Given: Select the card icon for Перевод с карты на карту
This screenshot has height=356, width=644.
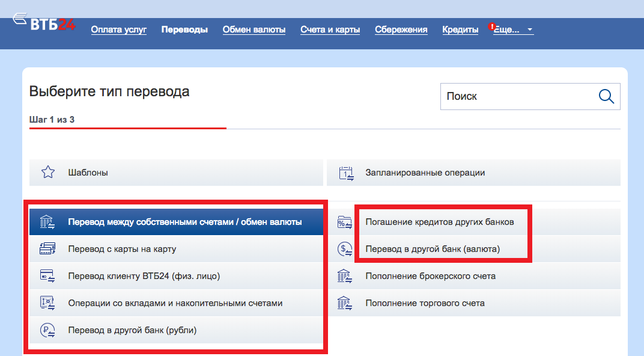Looking at the screenshot, I should (x=47, y=248).
